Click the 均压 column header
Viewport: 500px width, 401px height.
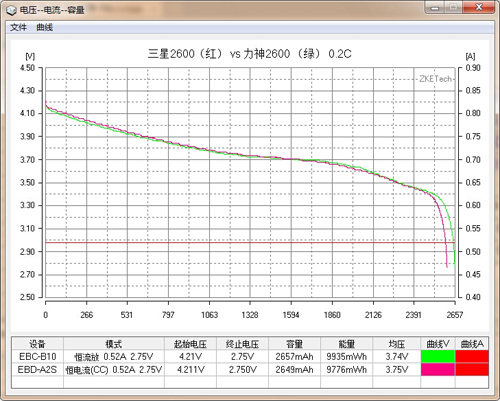pyautogui.click(x=397, y=344)
